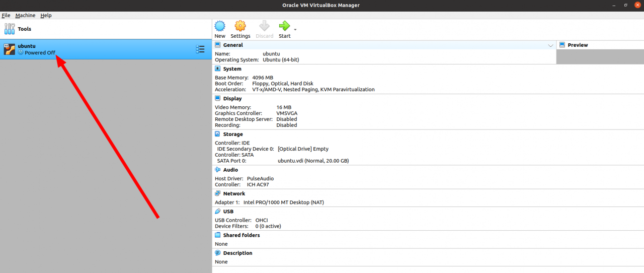The height and width of the screenshot is (273, 644).
Task: Click the Floppy, Optical, Hard Disk value
Action: coord(283,84)
